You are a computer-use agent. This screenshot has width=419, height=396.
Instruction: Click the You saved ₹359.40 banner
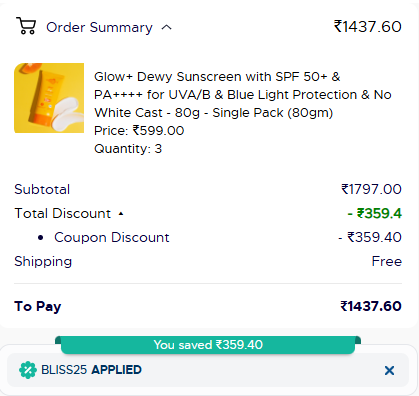(208, 345)
